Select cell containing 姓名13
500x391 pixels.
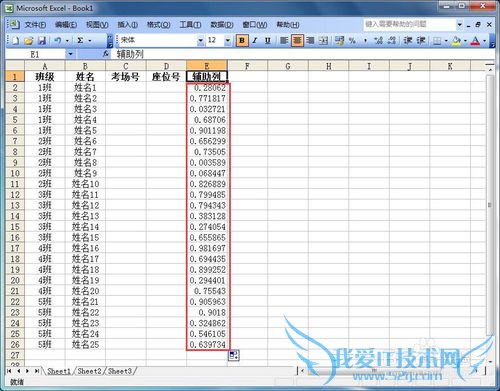(x=85, y=216)
